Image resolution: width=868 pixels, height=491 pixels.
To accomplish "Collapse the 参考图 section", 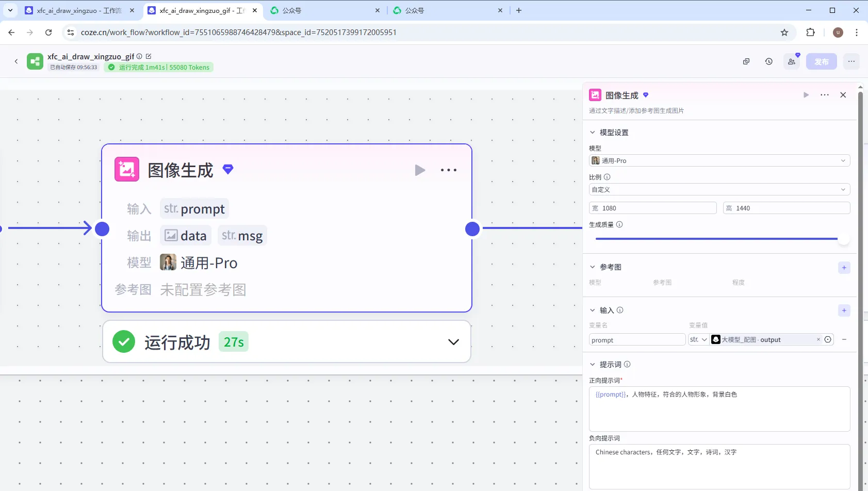I will click(x=593, y=267).
